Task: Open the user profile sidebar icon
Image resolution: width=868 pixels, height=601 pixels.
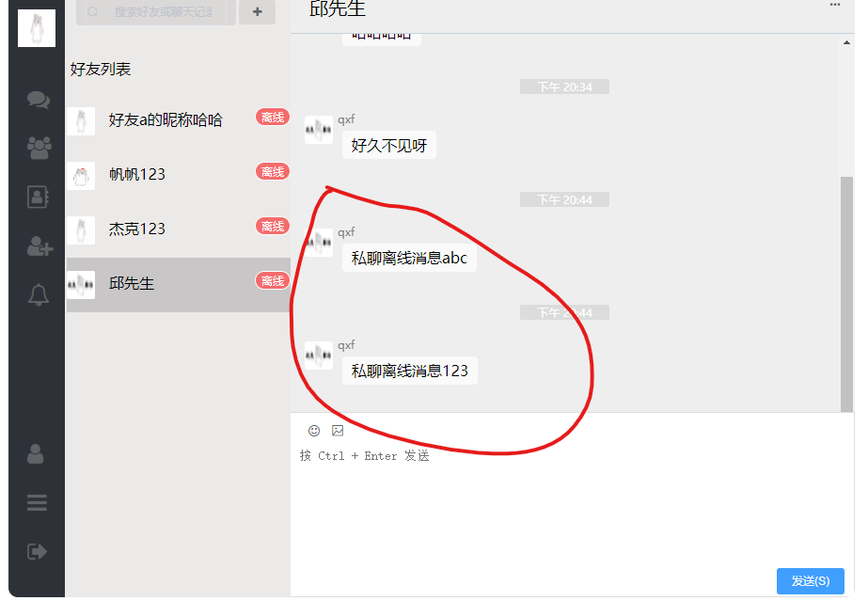Action: (x=36, y=453)
